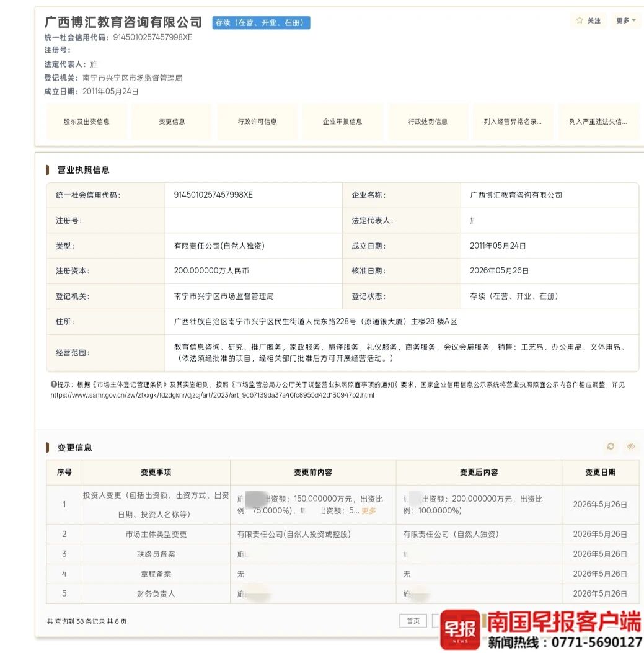644x653 pixels.
Task: Click the 序号 column header
Action: [x=64, y=473]
